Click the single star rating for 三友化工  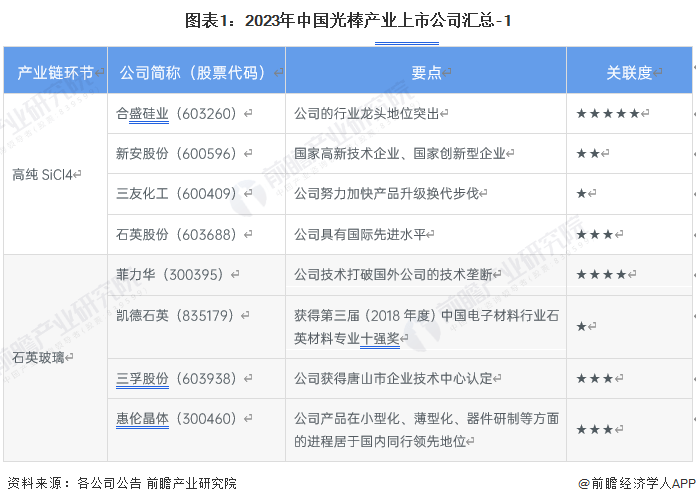(581, 194)
